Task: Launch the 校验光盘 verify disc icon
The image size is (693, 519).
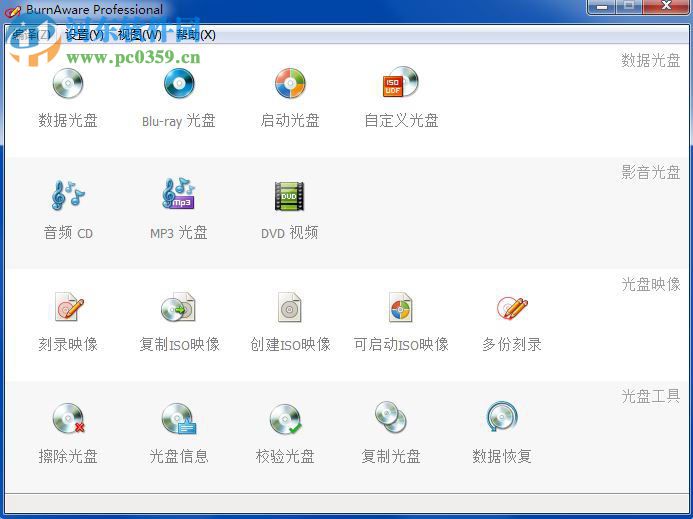Action: point(286,419)
